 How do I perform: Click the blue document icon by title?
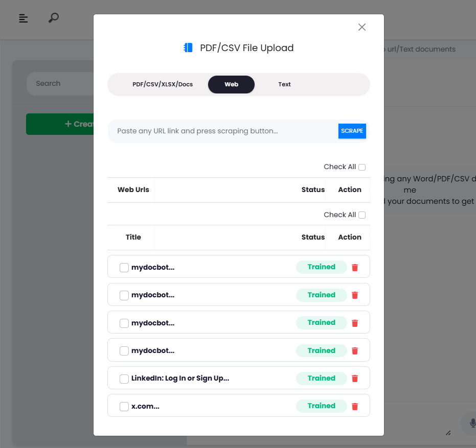[x=188, y=48]
